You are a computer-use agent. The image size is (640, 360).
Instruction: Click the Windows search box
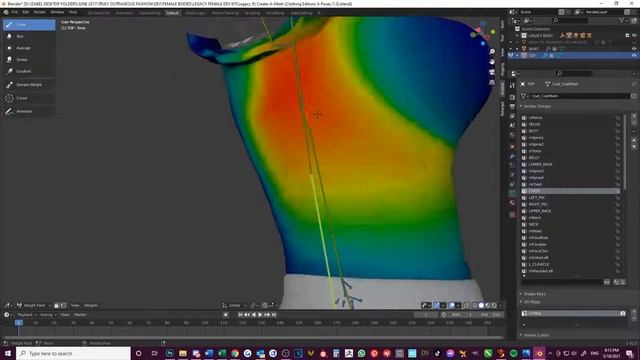click(x=74, y=353)
